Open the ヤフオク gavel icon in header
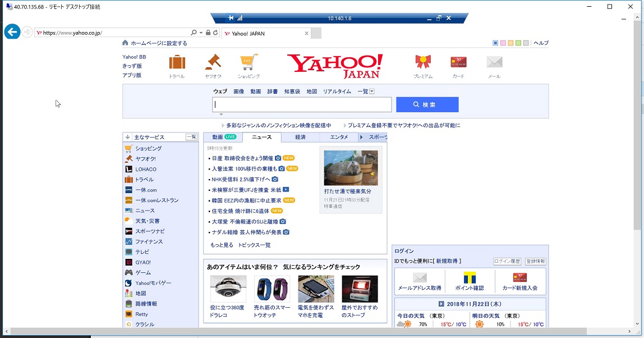Screen dimensions: 644x338 [x=213, y=62]
